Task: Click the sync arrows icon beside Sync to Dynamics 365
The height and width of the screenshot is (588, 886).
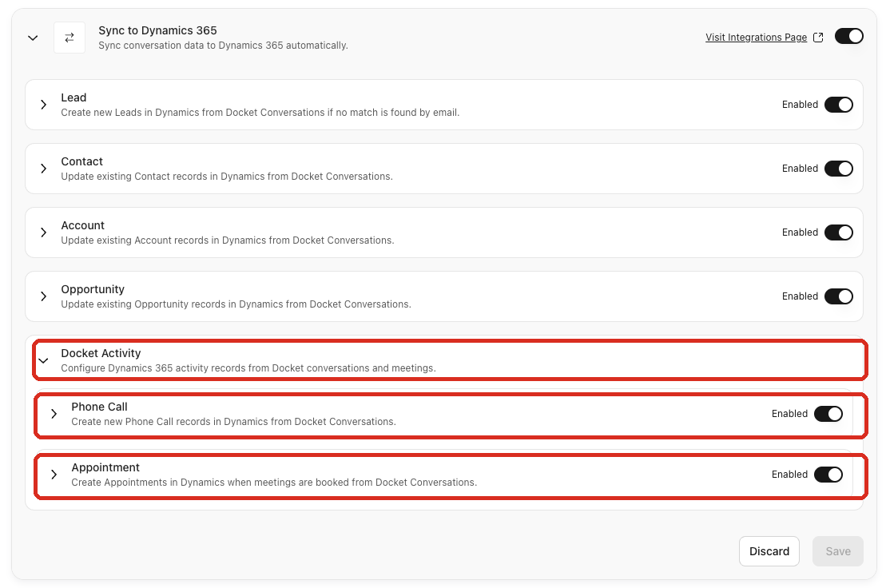Action: [70, 38]
